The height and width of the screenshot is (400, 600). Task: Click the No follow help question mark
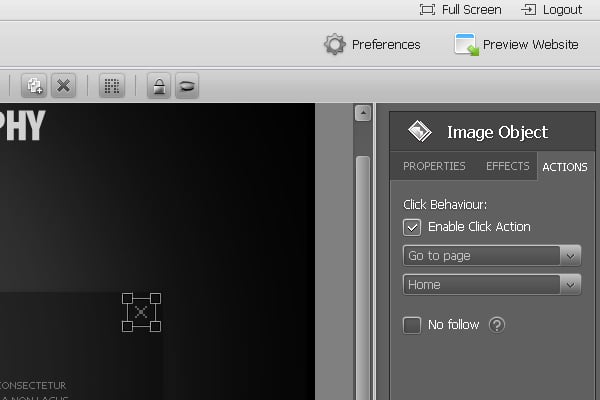click(x=497, y=325)
